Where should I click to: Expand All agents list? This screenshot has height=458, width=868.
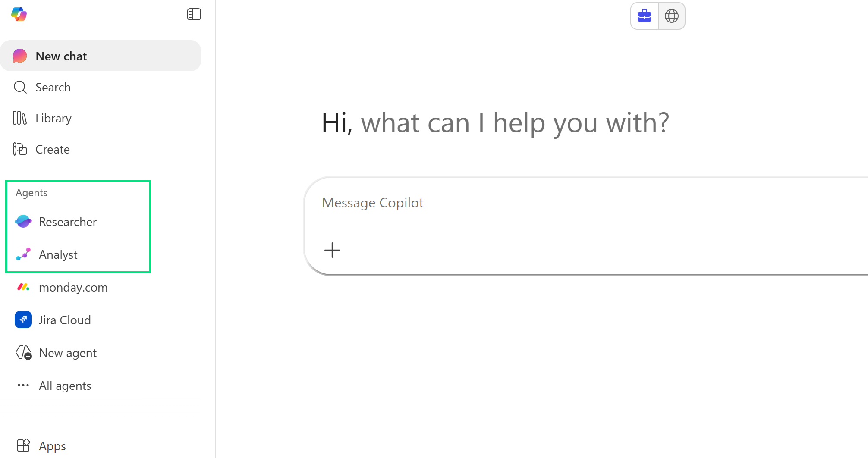pos(65,385)
